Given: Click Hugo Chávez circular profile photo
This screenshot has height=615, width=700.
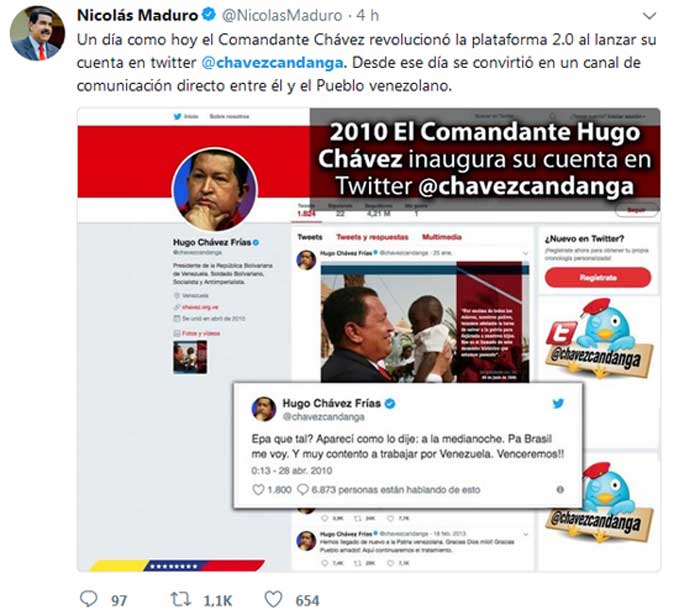Looking at the screenshot, I should coord(215,190).
